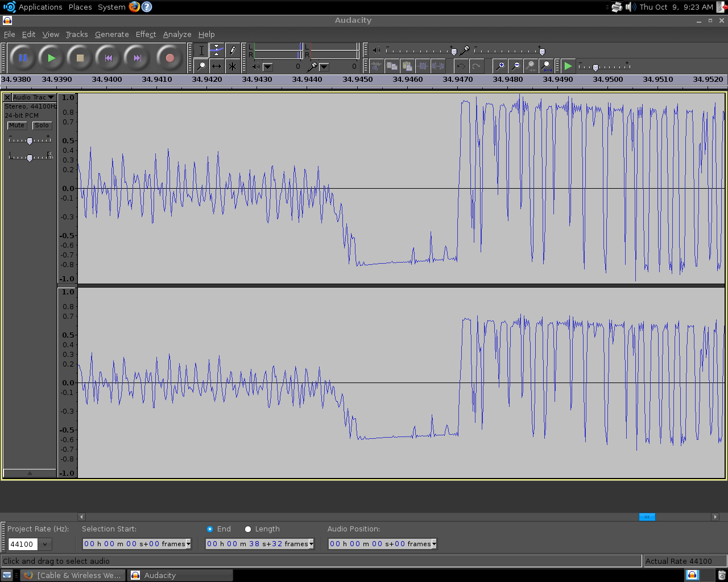Open the Analyze menu

pos(177,34)
